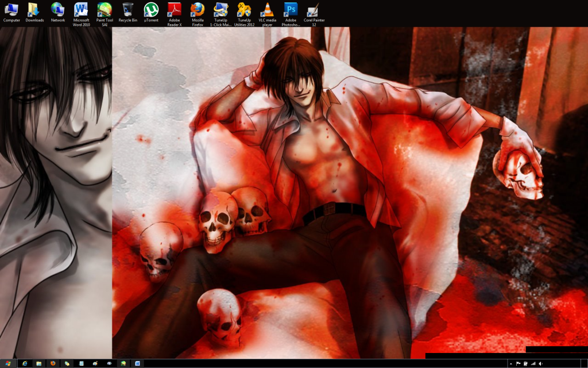This screenshot has height=368, width=588.
Task: Open Adobe Reader X desktop shortcut
Action: coord(175,14)
